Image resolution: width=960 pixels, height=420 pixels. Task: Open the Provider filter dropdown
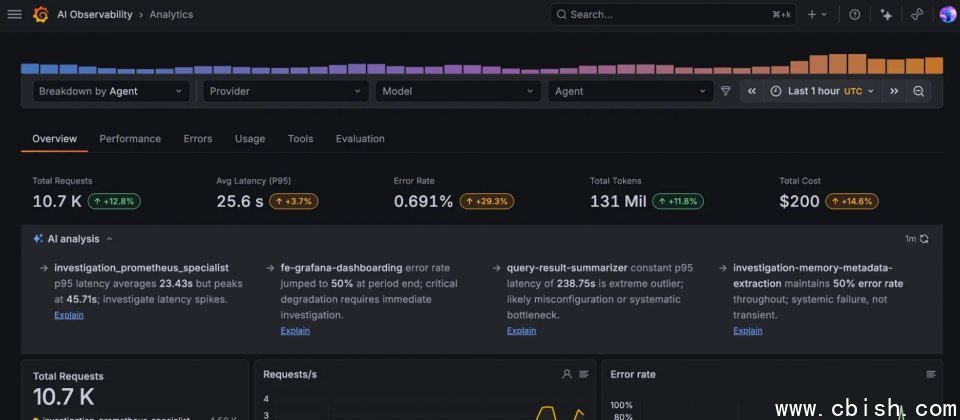285,91
